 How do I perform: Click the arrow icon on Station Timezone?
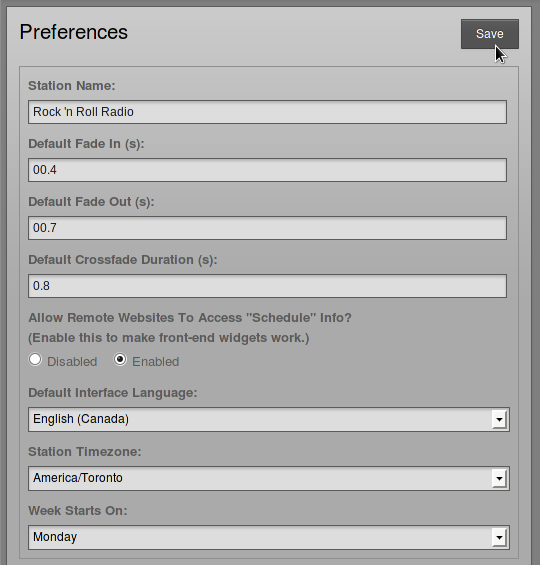[x=499, y=479]
